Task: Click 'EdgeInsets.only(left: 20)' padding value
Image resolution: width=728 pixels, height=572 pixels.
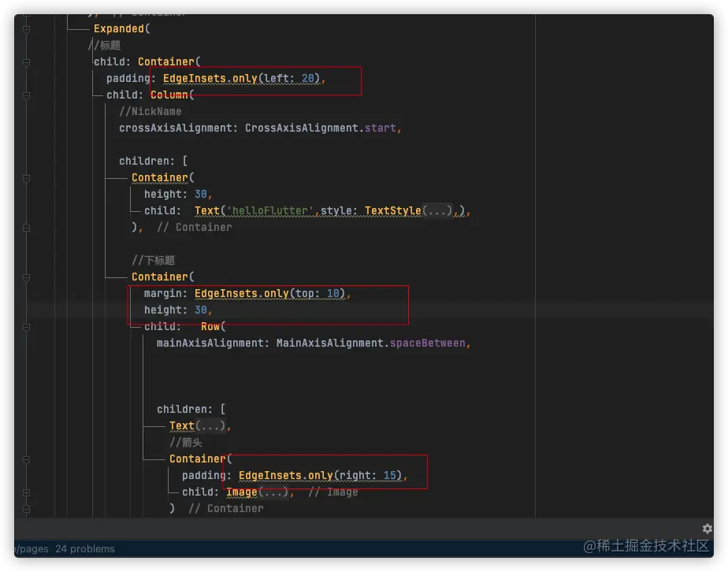Action: pos(241,79)
